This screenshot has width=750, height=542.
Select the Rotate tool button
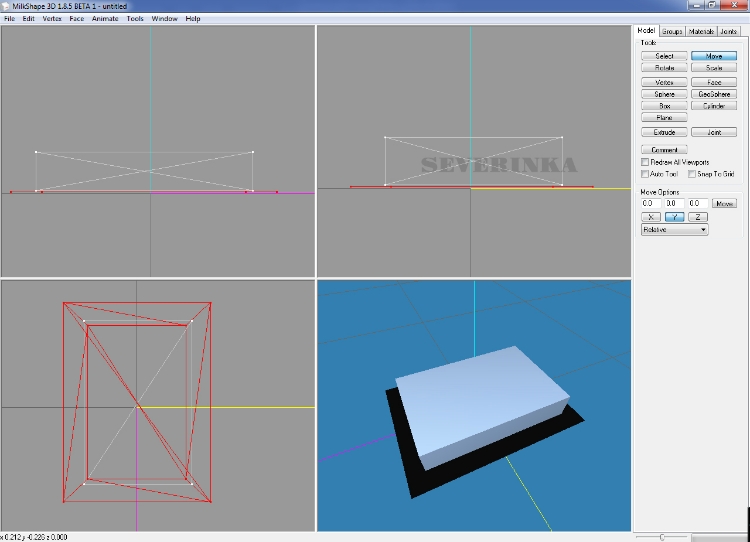(664, 68)
